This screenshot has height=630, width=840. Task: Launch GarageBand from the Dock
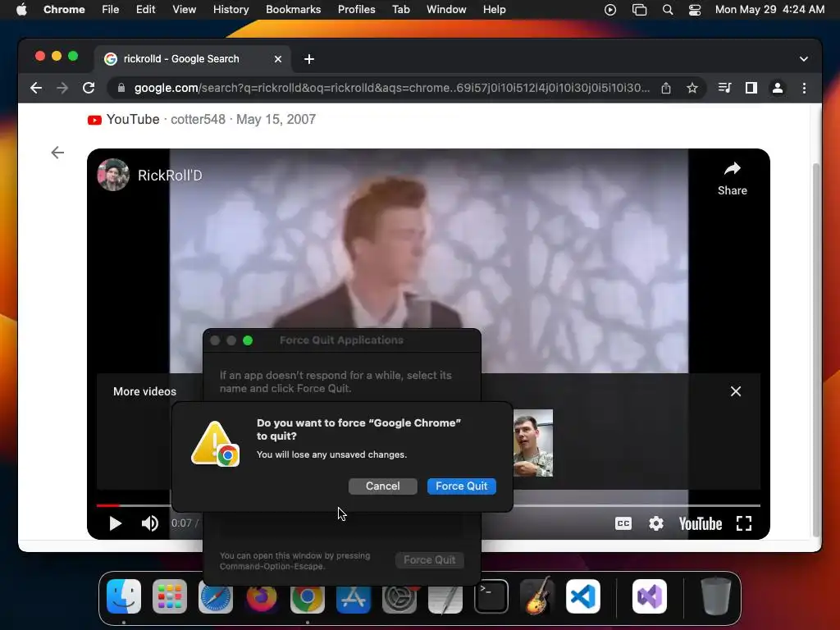(537, 596)
